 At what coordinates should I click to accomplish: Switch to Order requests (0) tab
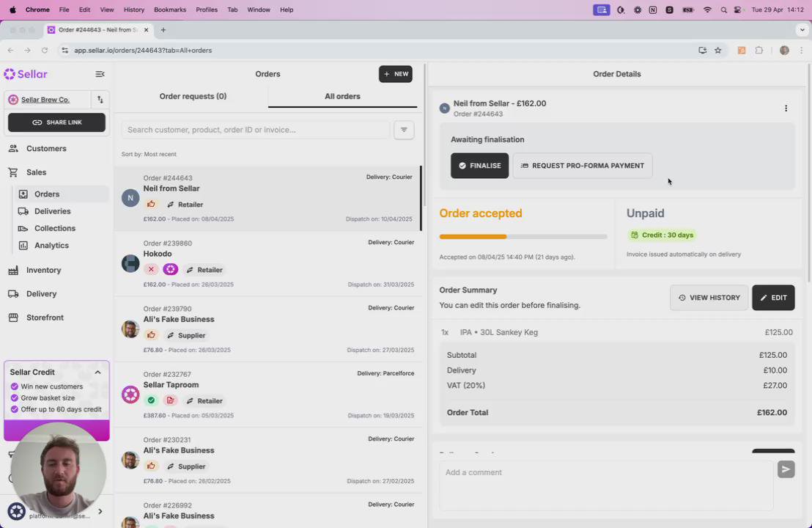coord(193,96)
